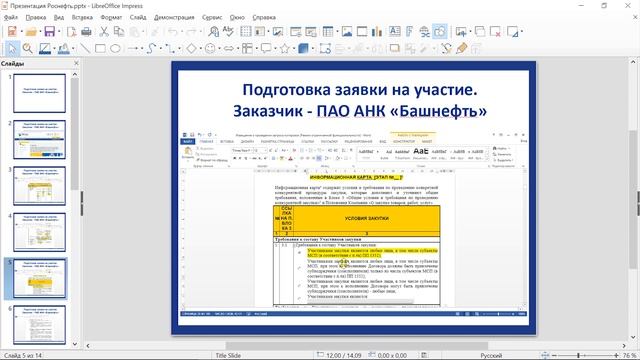
Task: Select the Rectangle shape tool
Action: [x=100, y=49]
